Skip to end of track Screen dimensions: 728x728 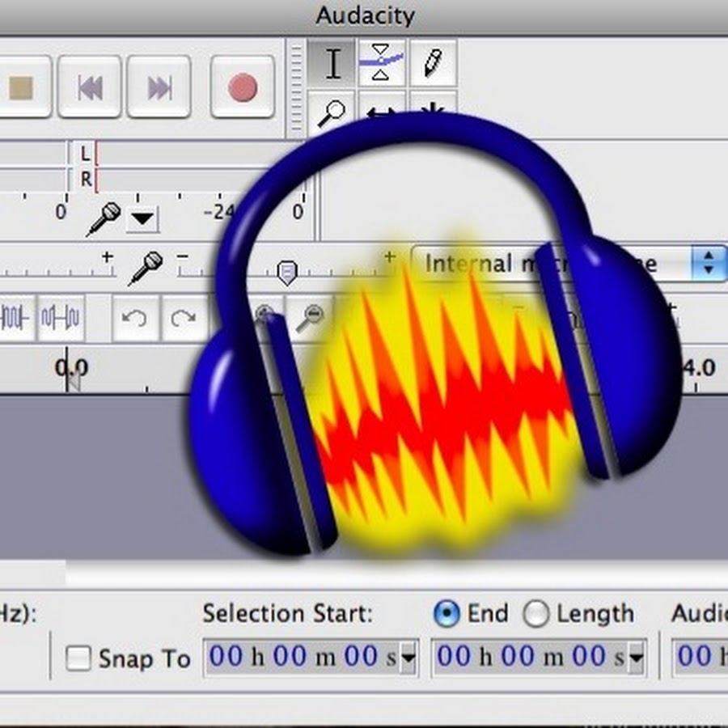[159, 87]
